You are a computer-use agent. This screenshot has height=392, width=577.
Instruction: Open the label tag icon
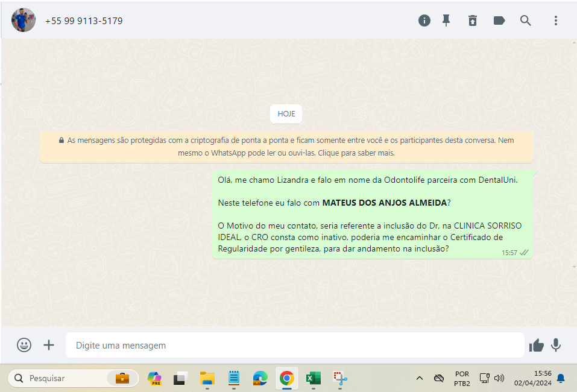[x=499, y=21]
